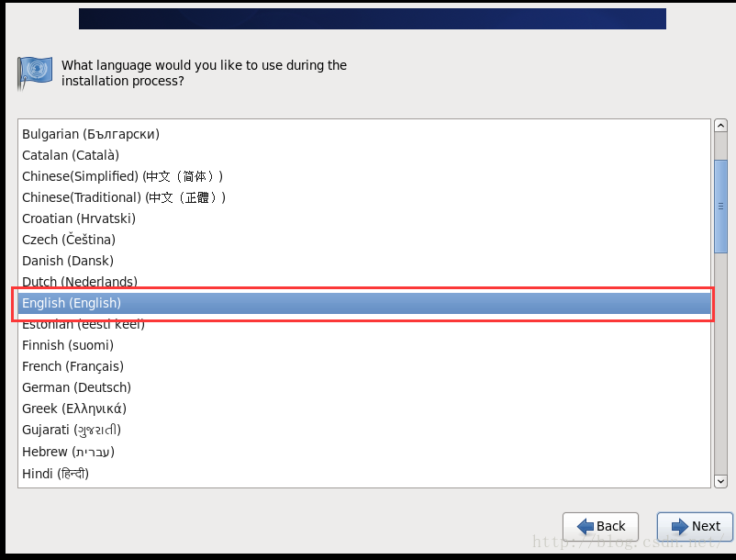Click the blue Next arrow icon
This screenshot has width=736, height=560.
[x=680, y=527]
